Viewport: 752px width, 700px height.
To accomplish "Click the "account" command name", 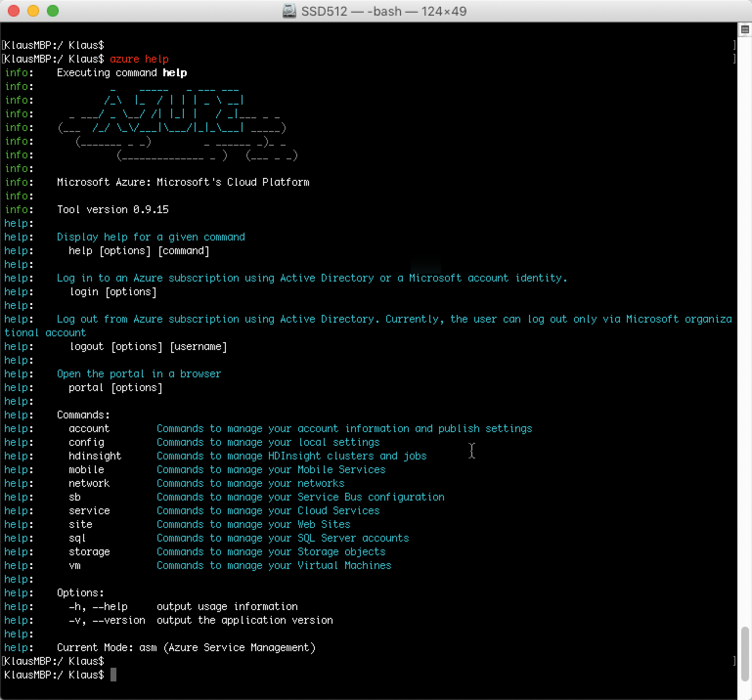I will pos(89,429).
